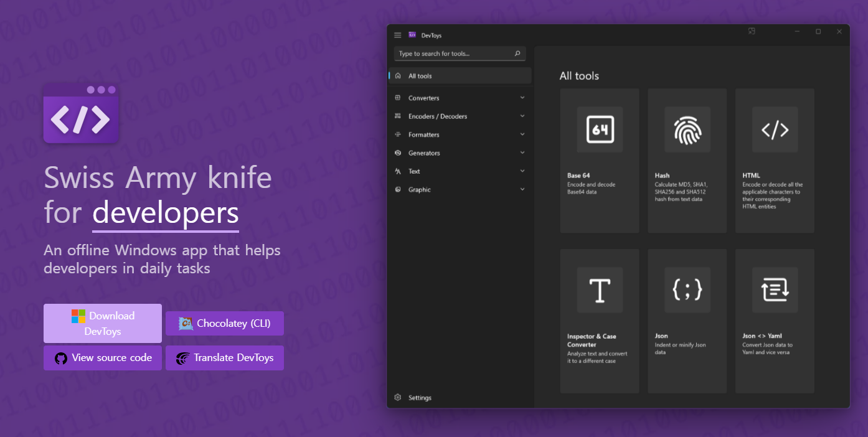Image resolution: width=868 pixels, height=437 pixels.
Task: Select All tools in the sidebar
Action: [x=460, y=76]
